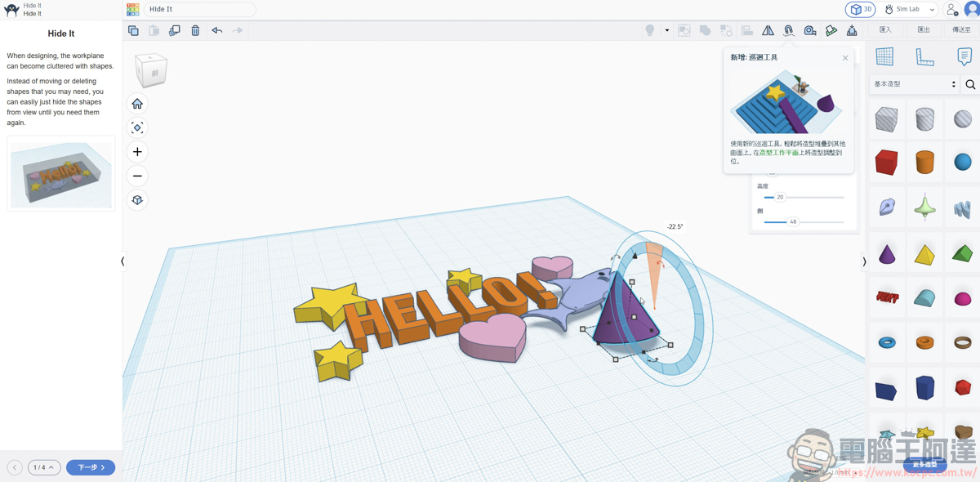
Task: Close the new Cruise tool popup
Action: [845, 58]
